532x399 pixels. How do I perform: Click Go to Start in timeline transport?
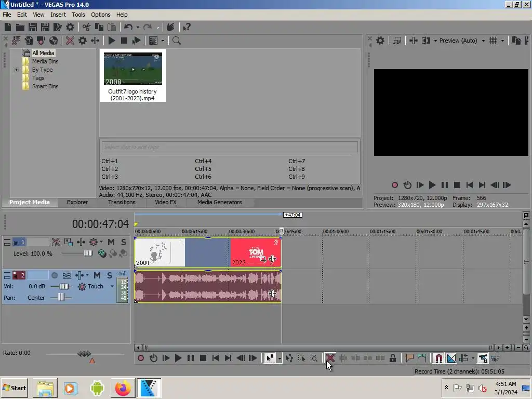(216, 358)
